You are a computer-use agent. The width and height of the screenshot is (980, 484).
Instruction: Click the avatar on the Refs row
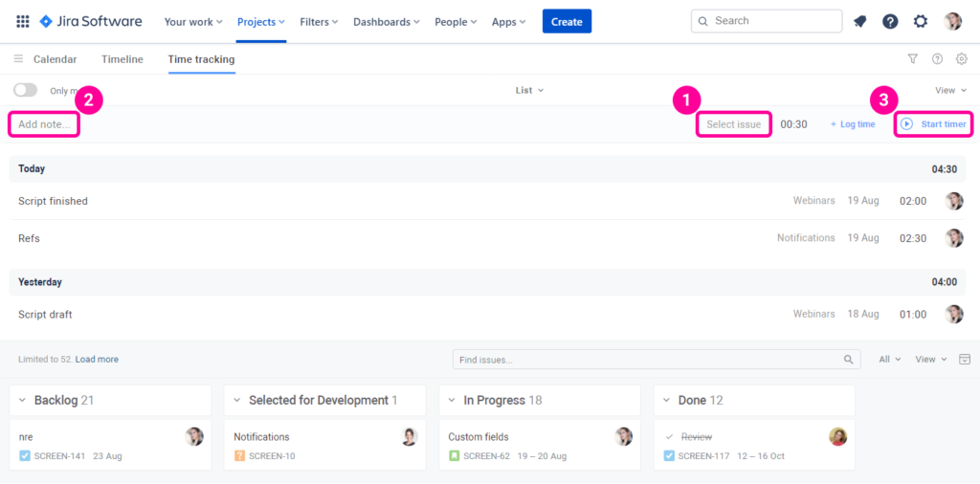coord(954,238)
